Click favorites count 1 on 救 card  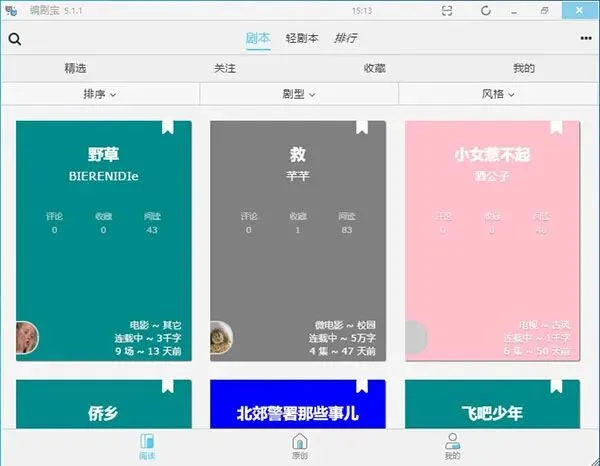click(x=298, y=230)
